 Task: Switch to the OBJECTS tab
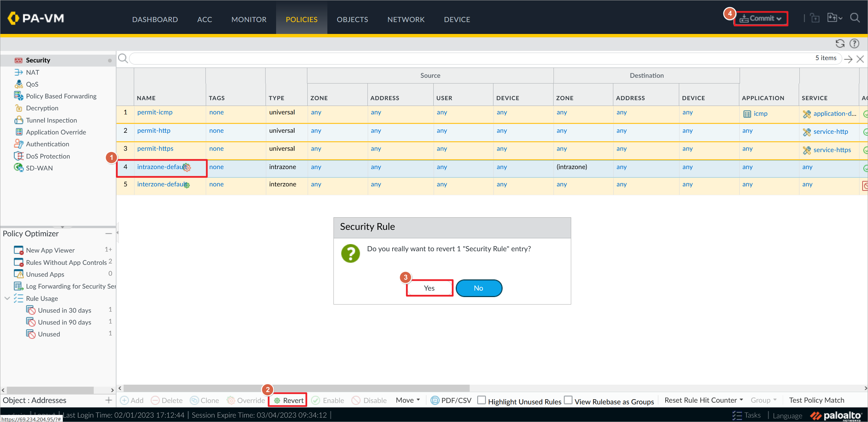tap(352, 20)
